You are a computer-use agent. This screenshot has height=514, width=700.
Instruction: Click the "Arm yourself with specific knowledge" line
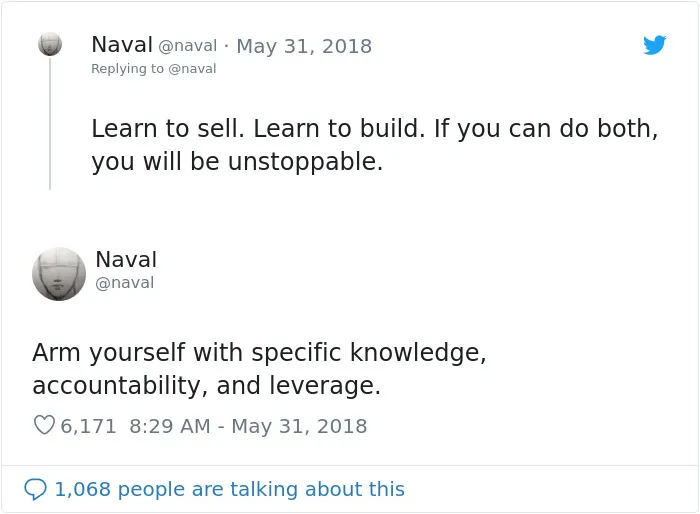pyautogui.click(x=259, y=352)
